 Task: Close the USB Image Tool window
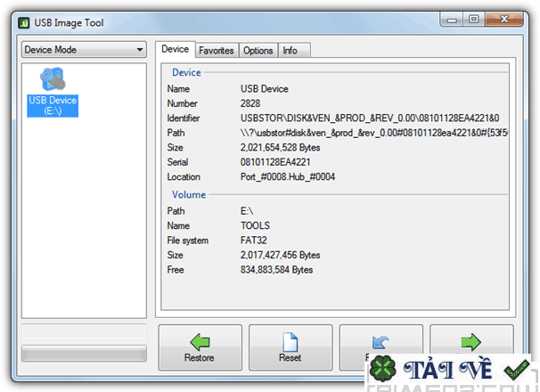(x=503, y=19)
